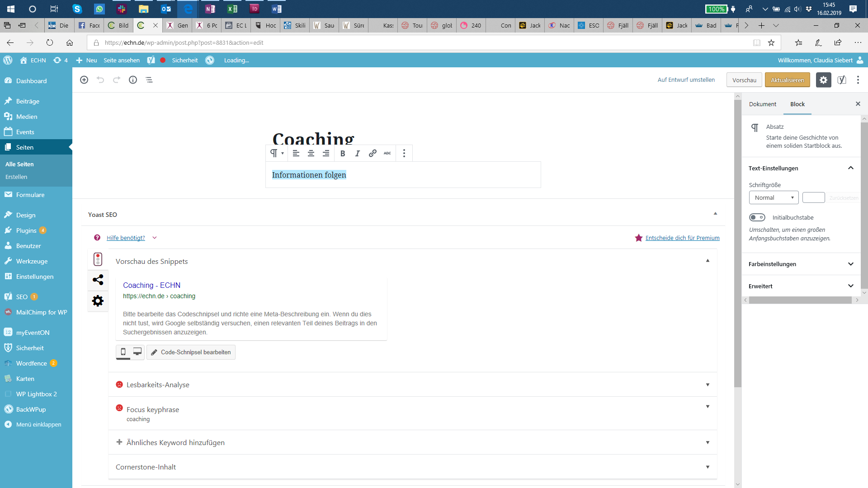The width and height of the screenshot is (868, 488).
Task: Expand Lesbarkeits-Analyse section
Action: click(x=413, y=385)
